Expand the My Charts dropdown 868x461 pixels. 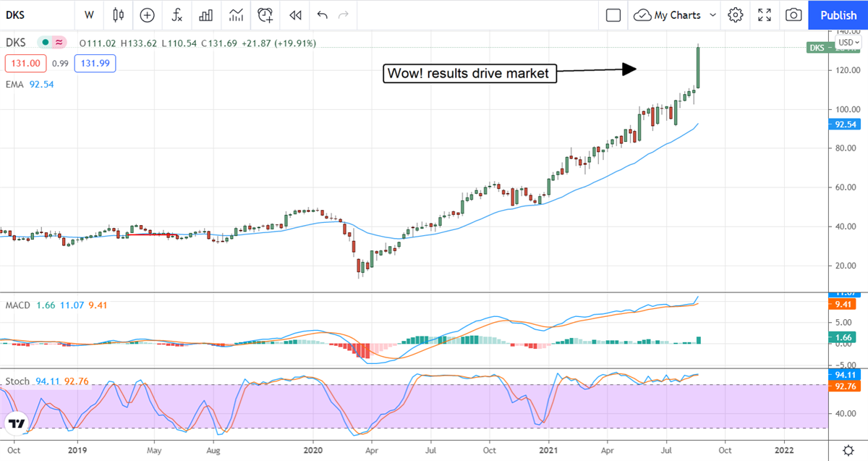(713, 14)
